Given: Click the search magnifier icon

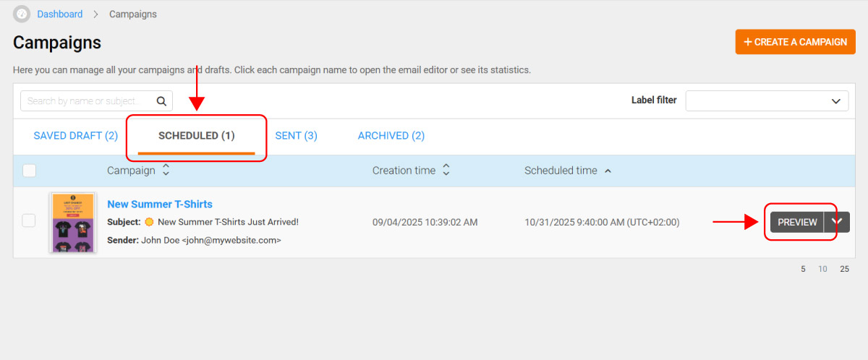Looking at the screenshot, I should tap(161, 101).
